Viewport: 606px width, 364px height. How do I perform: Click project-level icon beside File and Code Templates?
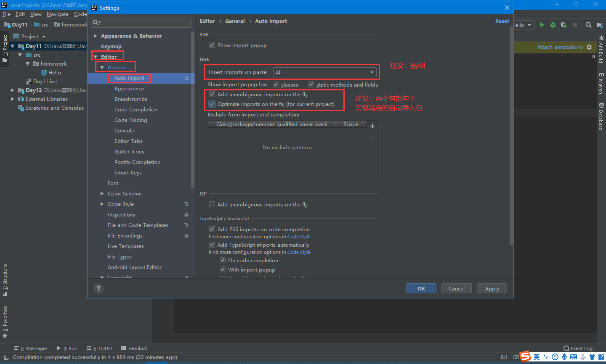(186, 225)
